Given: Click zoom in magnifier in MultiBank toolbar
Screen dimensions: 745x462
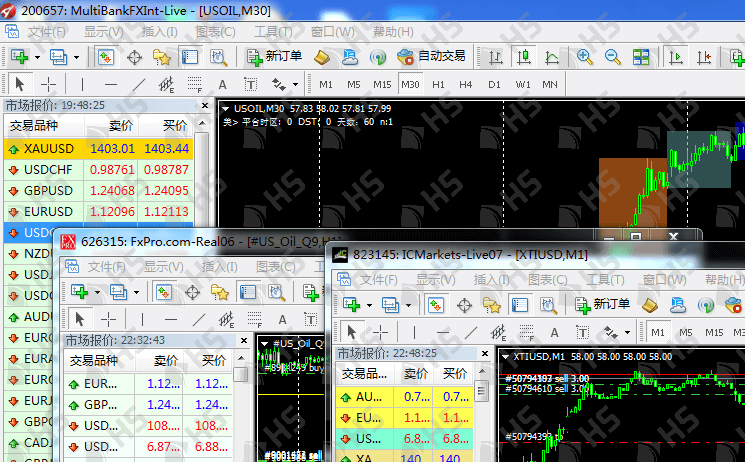Looking at the screenshot, I should click(x=584, y=58).
